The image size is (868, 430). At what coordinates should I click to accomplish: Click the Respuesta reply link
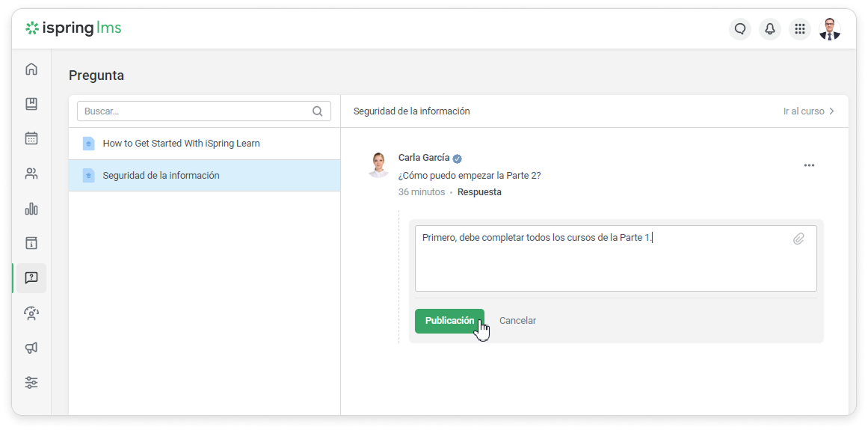[x=479, y=192]
